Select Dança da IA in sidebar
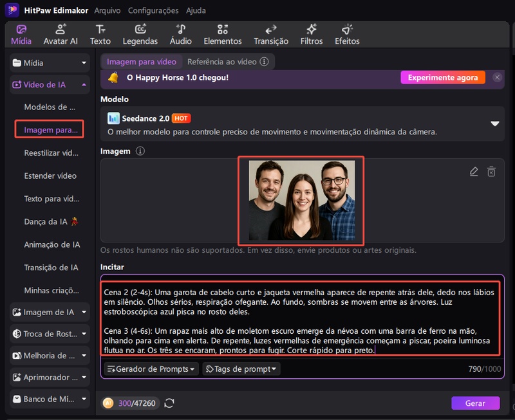The image size is (515, 420). point(51,222)
